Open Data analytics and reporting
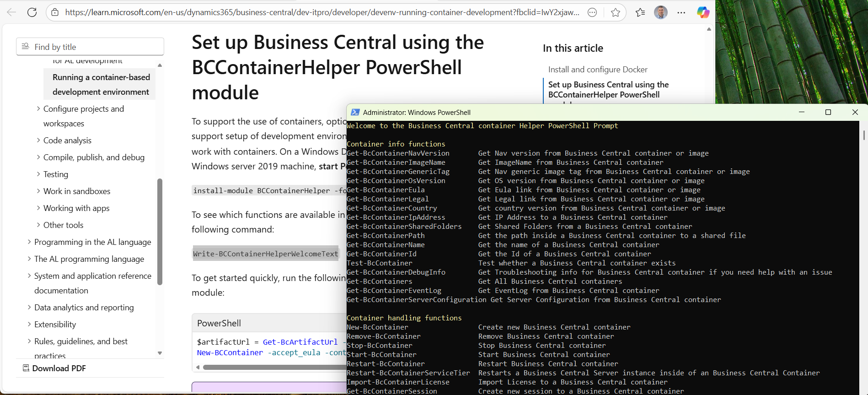Viewport: 868px width, 395px height. (x=84, y=308)
